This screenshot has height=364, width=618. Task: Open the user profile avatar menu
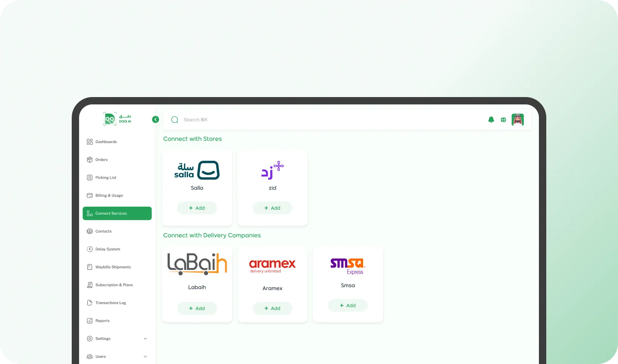tap(518, 119)
